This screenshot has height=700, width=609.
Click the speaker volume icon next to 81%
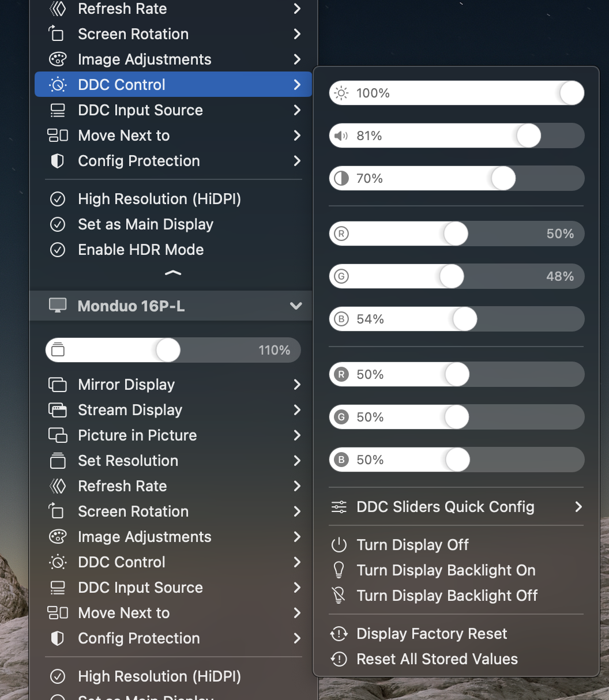[340, 136]
